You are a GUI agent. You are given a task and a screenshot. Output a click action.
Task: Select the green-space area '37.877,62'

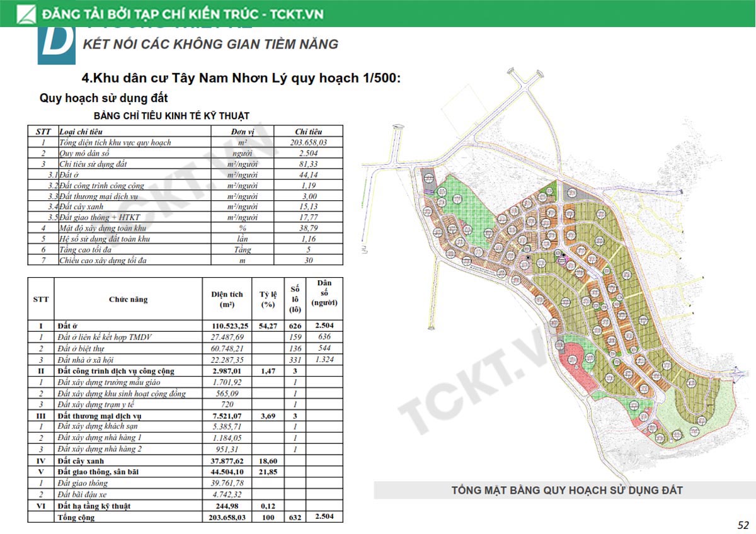(227, 460)
